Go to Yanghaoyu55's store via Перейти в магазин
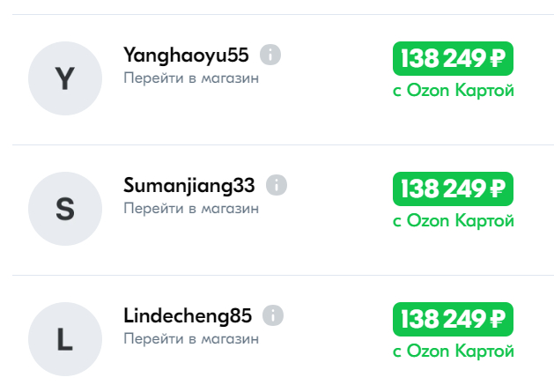This screenshot has width=554, height=392. pyautogui.click(x=191, y=78)
